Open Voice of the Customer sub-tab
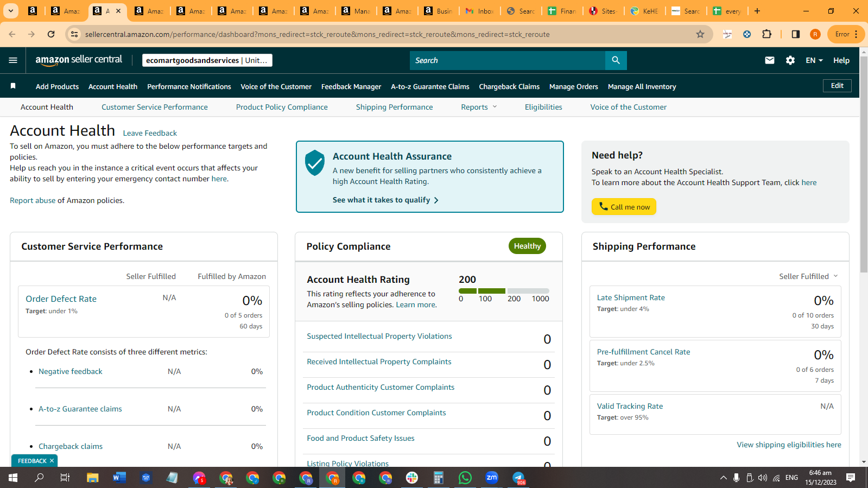Screen dimensions: 868x488 [x=629, y=107]
